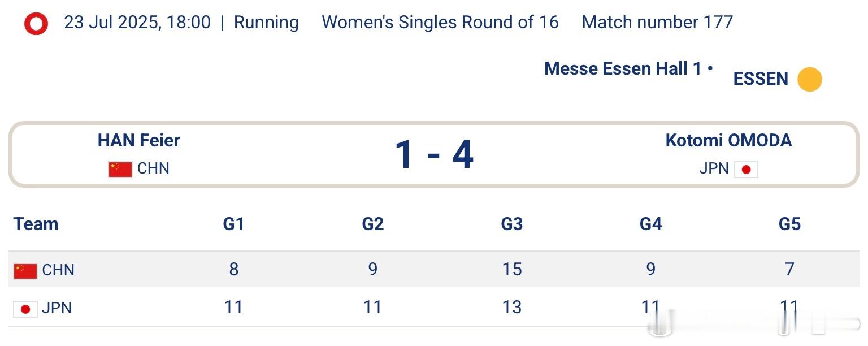Click the Running status text
The image size is (868, 346).
266,23
